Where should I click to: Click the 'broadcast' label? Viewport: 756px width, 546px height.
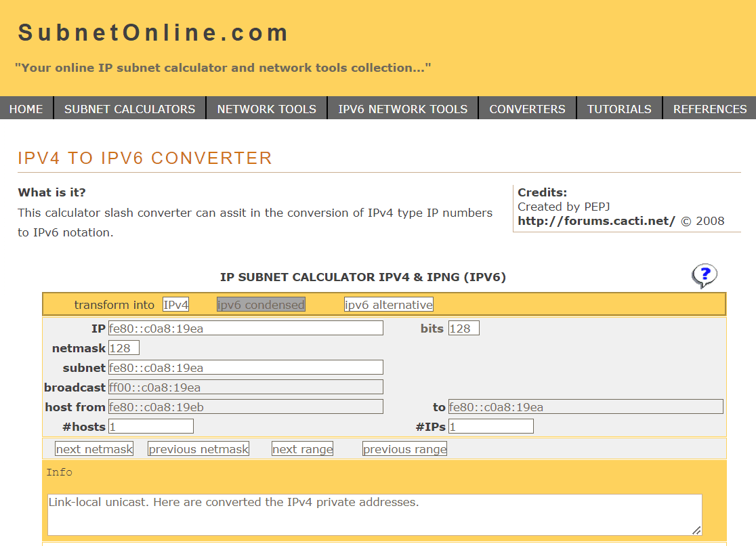75,387
